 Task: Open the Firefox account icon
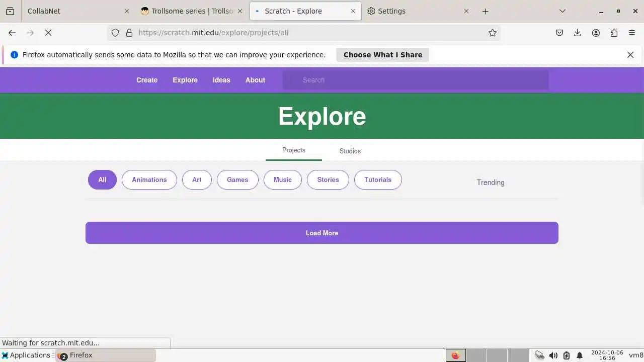coord(596,33)
